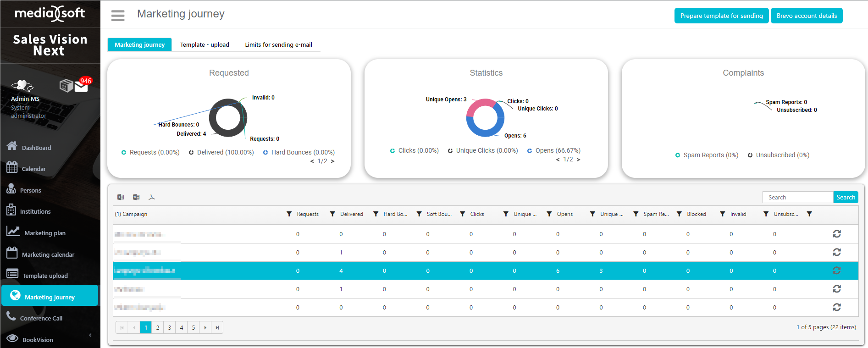Viewport: 868px width, 348px height.
Task: Toggle Delivered series in Requested chart legend
Action: point(221,152)
